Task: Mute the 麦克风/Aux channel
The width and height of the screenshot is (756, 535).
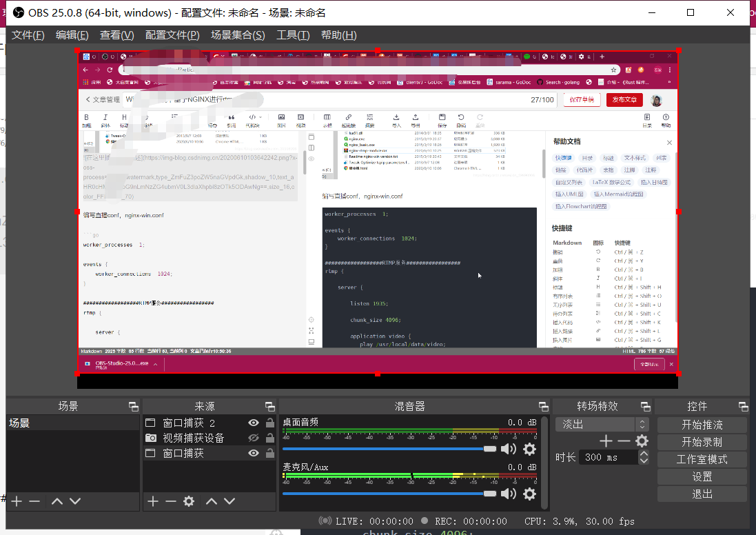Action: [508, 494]
